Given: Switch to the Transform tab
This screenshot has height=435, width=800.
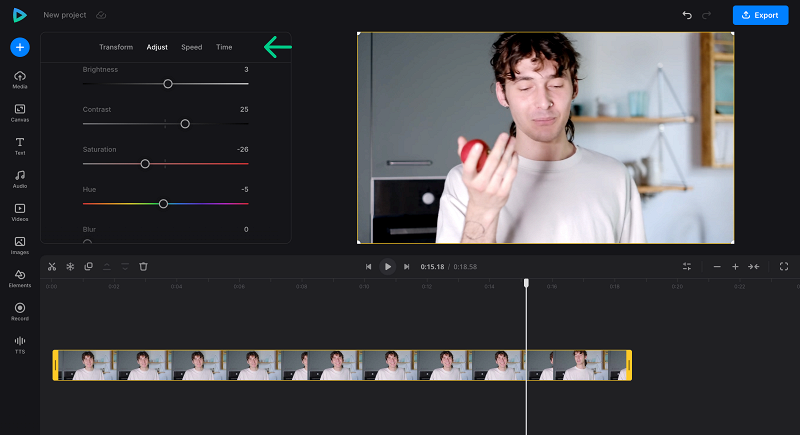Looking at the screenshot, I should pos(116,47).
